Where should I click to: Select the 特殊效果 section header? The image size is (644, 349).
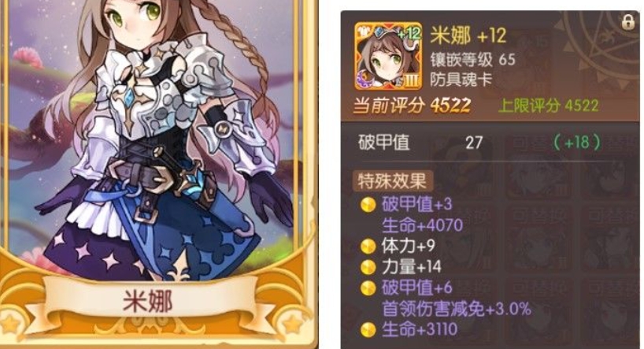click(x=392, y=181)
